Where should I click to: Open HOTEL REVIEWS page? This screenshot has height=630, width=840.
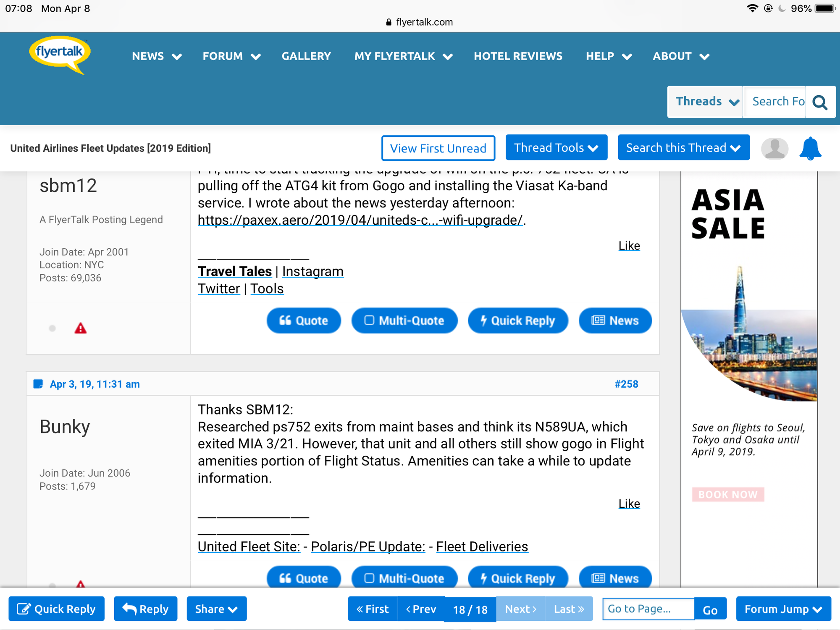pyautogui.click(x=518, y=56)
